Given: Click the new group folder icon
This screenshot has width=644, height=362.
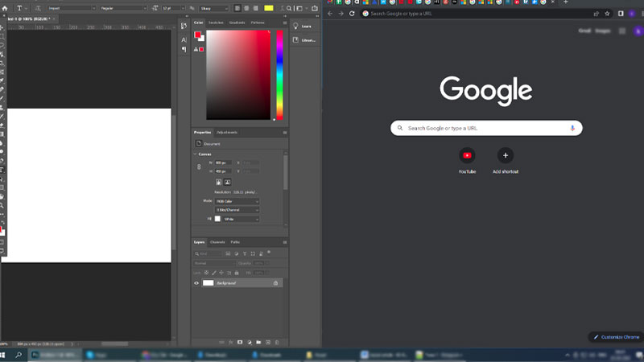Looking at the screenshot, I should pos(258,343).
